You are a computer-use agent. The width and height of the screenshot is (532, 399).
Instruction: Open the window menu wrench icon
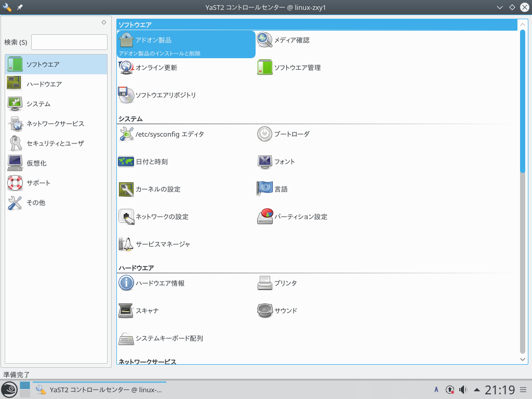tap(7, 8)
